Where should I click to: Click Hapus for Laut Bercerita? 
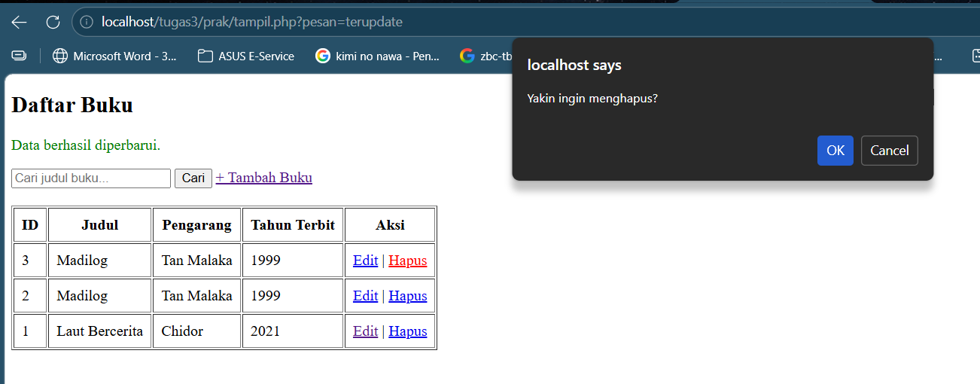pos(407,331)
